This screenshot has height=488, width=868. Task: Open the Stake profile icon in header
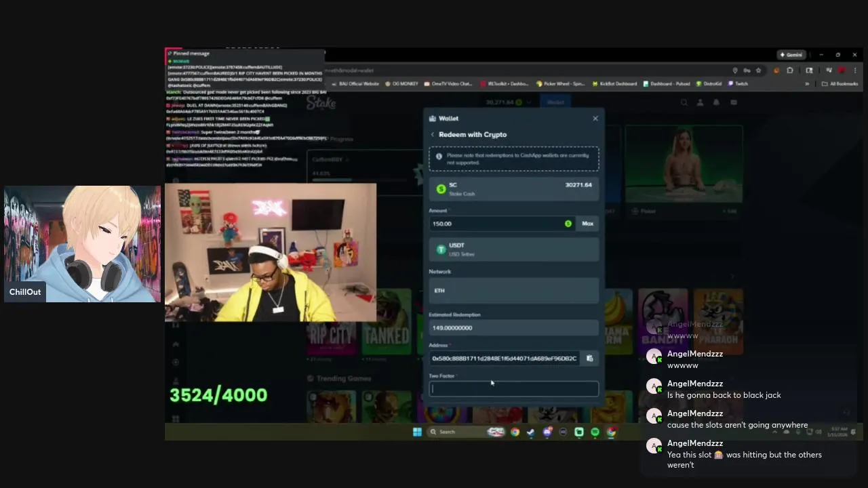pyautogui.click(x=701, y=102)
